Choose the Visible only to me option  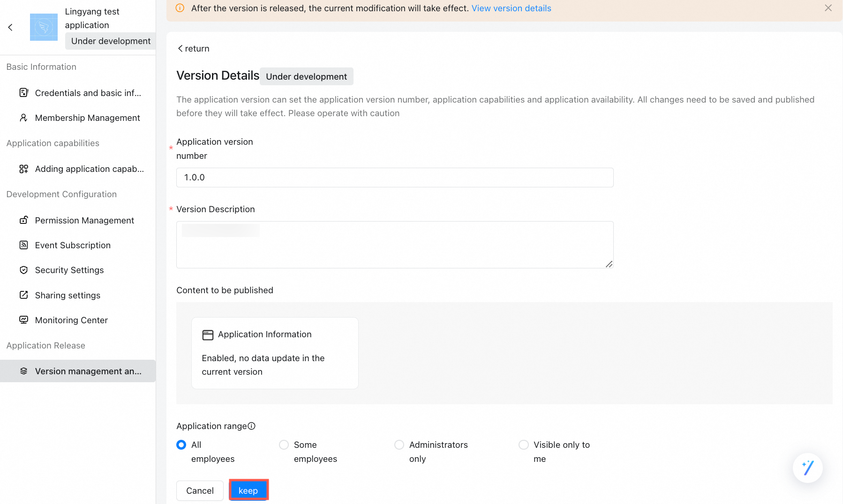pos(523,445)
